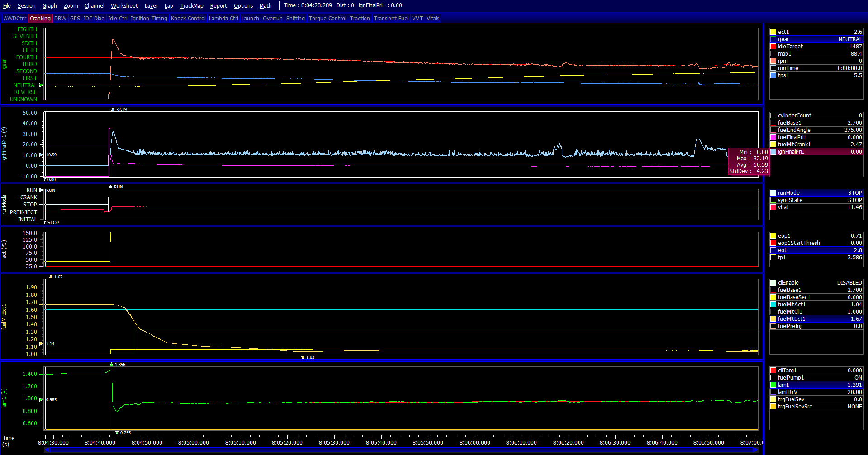868x455 pixels.
Task: Click the fuelMltCrank1 yellow swatch
Action: tap(773, 145)
